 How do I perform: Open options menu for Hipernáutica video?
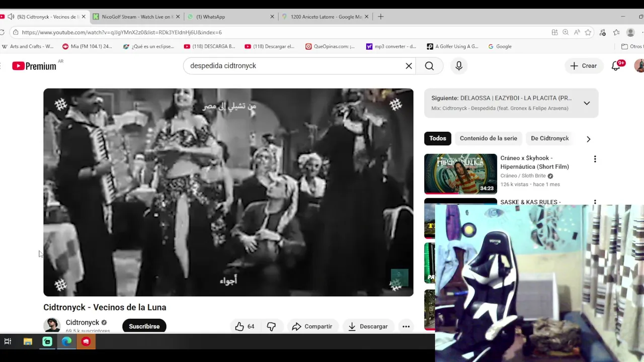tap(595, 159)
